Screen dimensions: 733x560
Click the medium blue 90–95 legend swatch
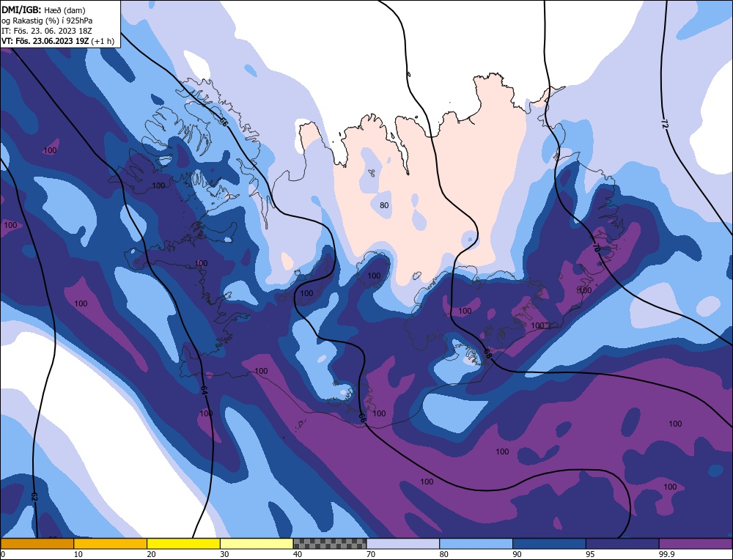[x=549, y=543]
